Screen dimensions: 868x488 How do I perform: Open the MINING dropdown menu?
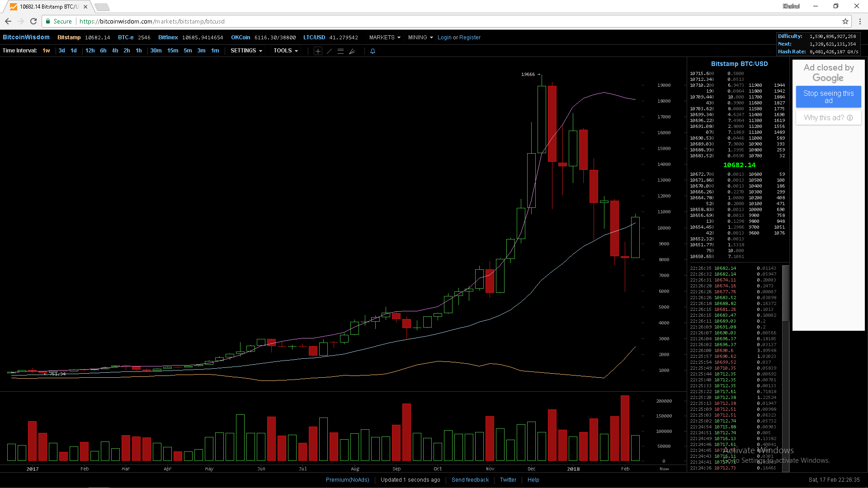pyautogui.click(x=420, y=38)
